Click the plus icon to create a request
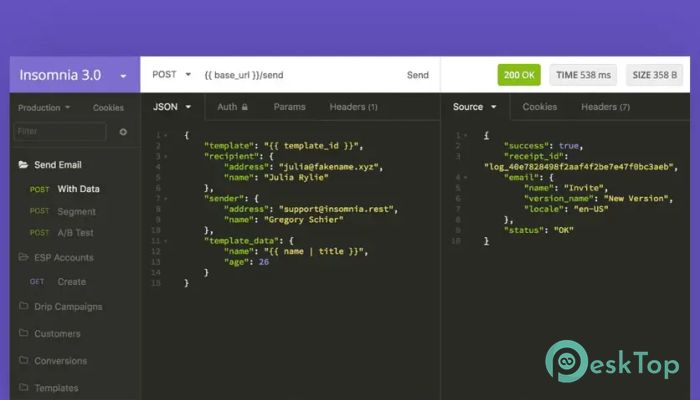 (x=123, y=132)
